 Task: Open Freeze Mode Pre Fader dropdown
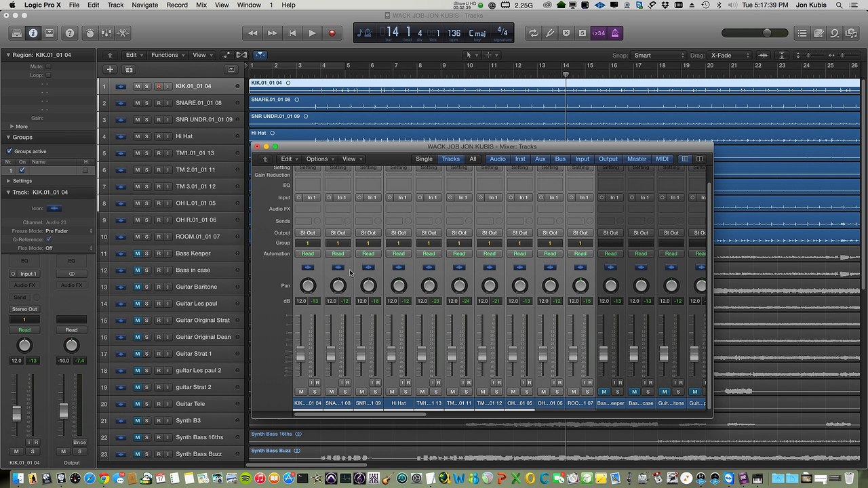69,231
